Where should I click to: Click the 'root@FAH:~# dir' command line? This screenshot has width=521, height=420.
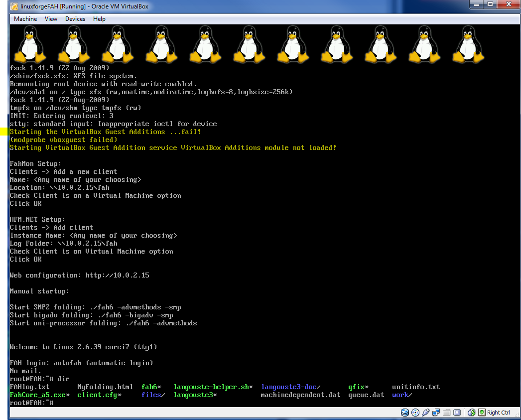[x=39, y=379]
